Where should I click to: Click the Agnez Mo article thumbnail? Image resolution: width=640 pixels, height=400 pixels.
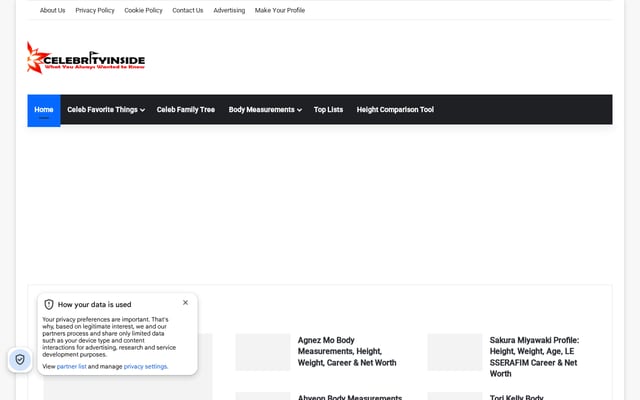(x=263, y=352)
